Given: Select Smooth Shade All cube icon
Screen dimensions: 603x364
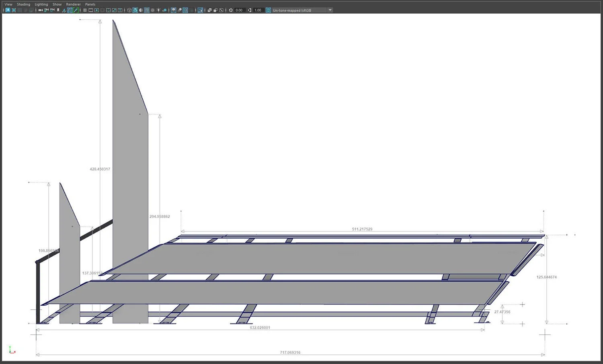Looking at the screenshot, I should click(135, 10).
